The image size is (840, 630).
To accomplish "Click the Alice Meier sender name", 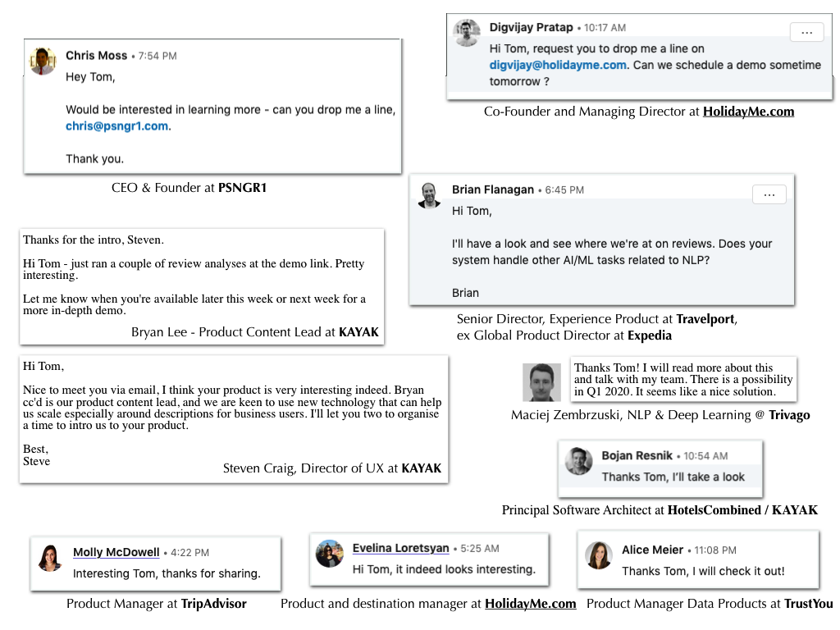I will point(652,550).
